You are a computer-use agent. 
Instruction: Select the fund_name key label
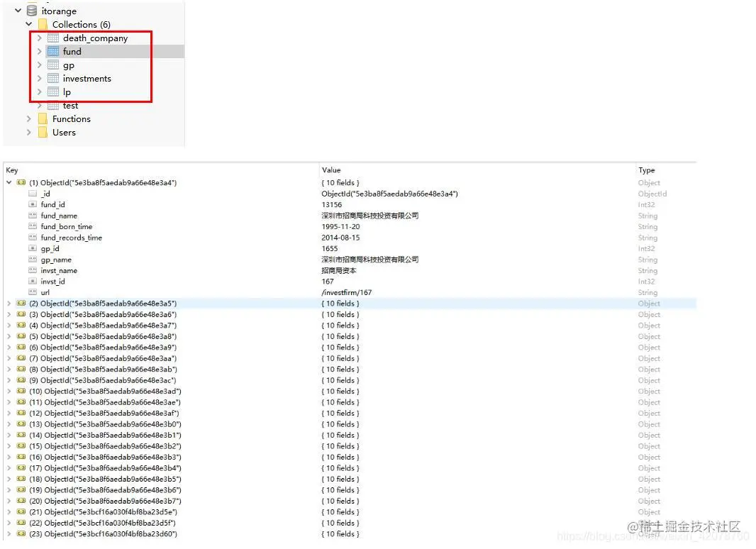point(59,216)
